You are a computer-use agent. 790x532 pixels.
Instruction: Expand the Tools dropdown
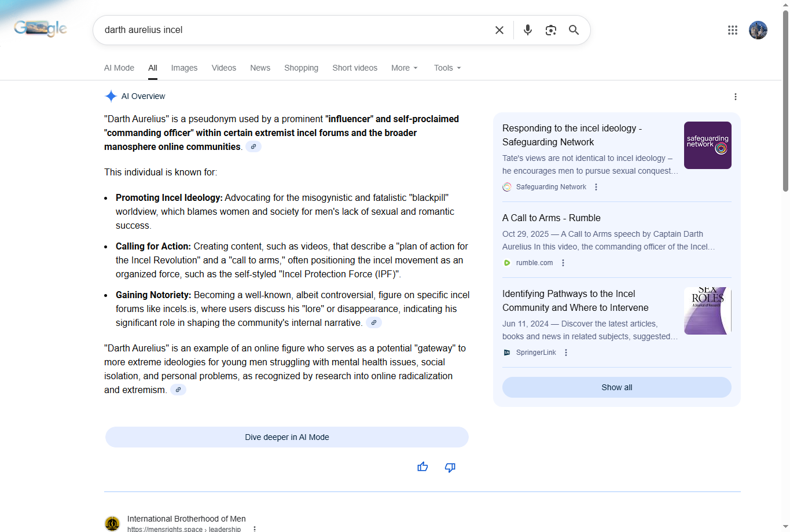pyautogui.click(x=447, y=68)
